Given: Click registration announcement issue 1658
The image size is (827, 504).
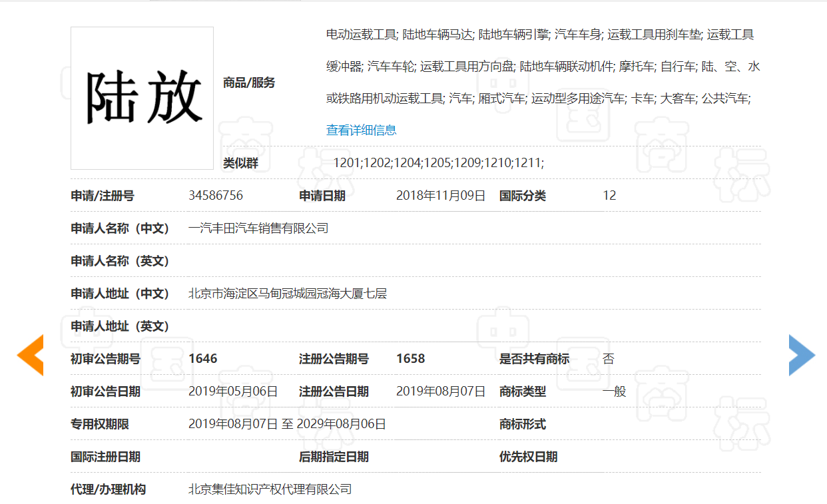Looking at the screenshot, I should click(411, 359).
